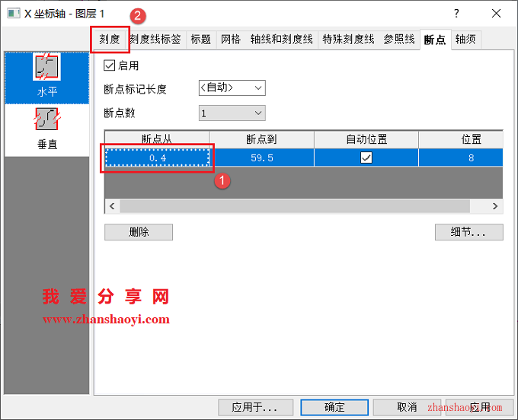Click the 细节... button
Image resolution: width=518 pixels, height=420 pixels.
[x=468, y=232]
